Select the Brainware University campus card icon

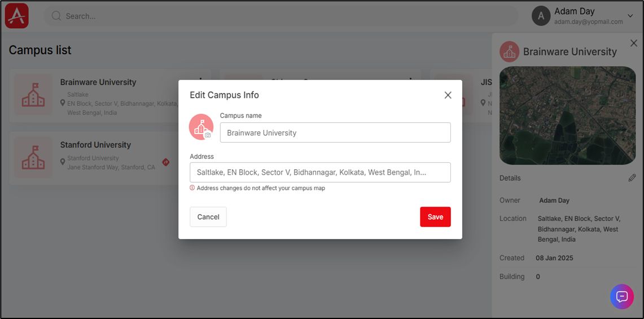(x=34, y=95)
